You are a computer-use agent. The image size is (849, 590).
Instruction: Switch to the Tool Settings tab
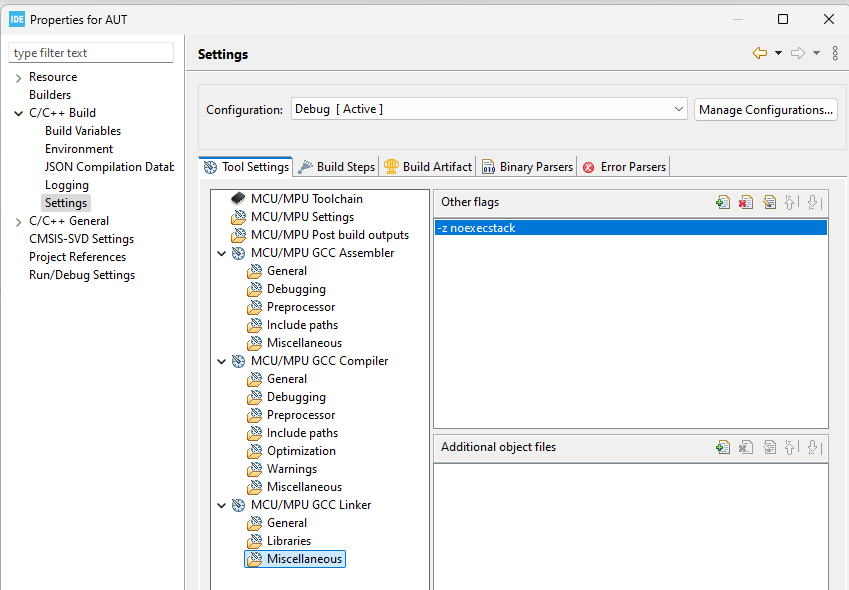coord(246,167)
